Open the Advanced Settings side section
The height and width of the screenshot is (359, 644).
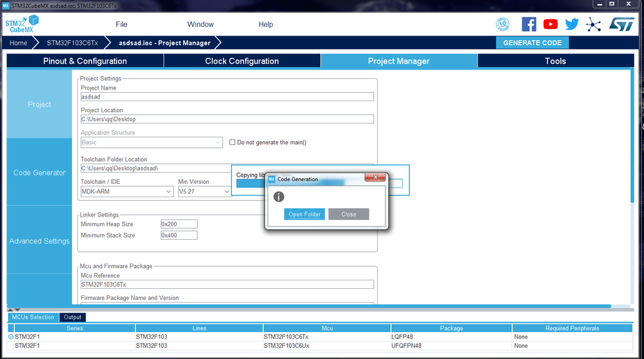(x=39, y=240)
